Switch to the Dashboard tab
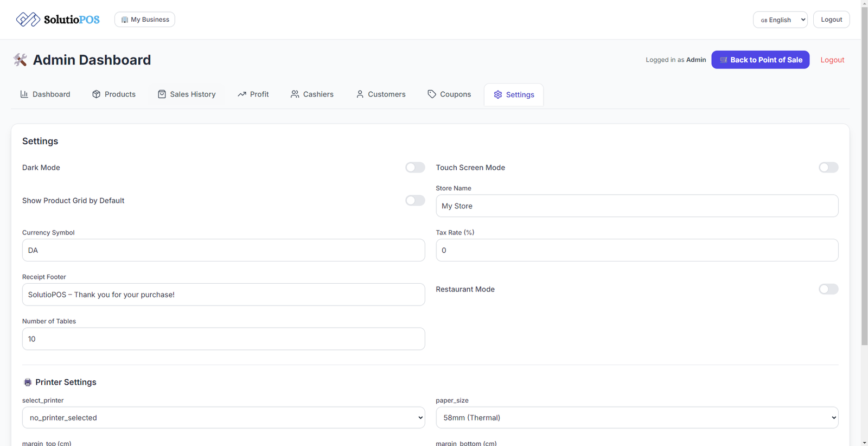This screenshot has width=868, height=446. [46, 94]
